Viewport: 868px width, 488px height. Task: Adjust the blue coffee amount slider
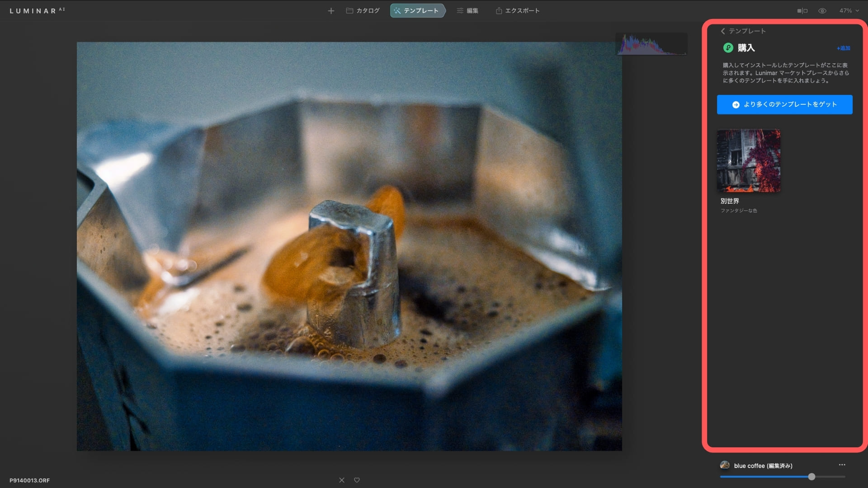[x=811, y=477]
